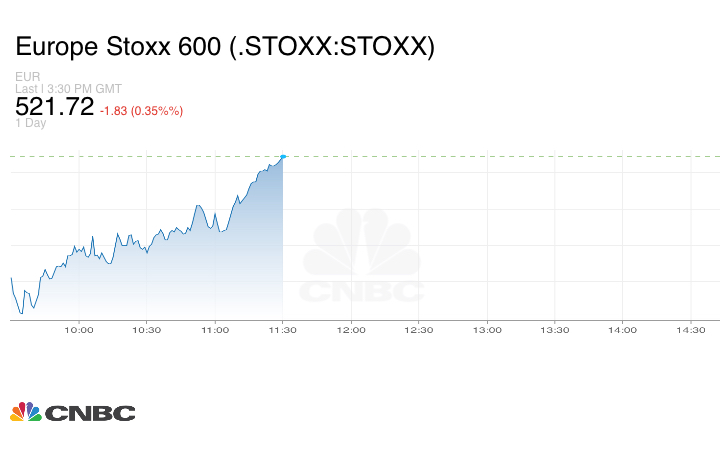This screenshot has width=720, height=450.
Task: Click the 13:00 time axis label
Action: coord(487,330)
